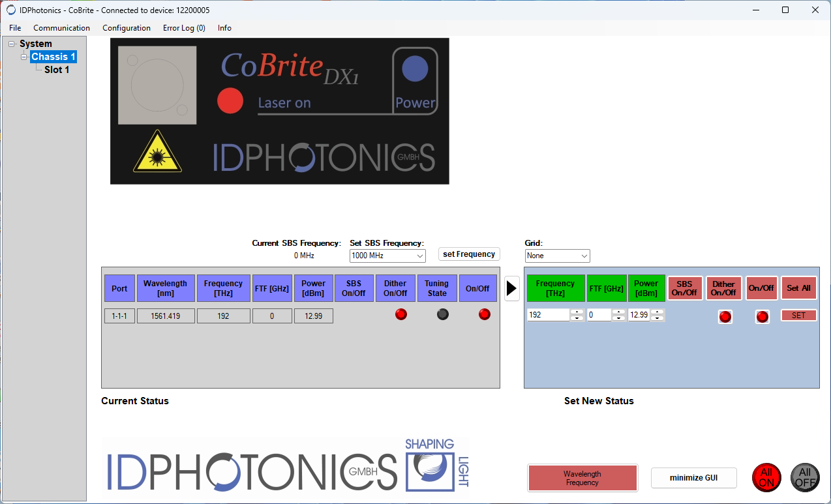Toggle laser On/Off in Set New Status
The image size is (831, 504).
point(762,317)
